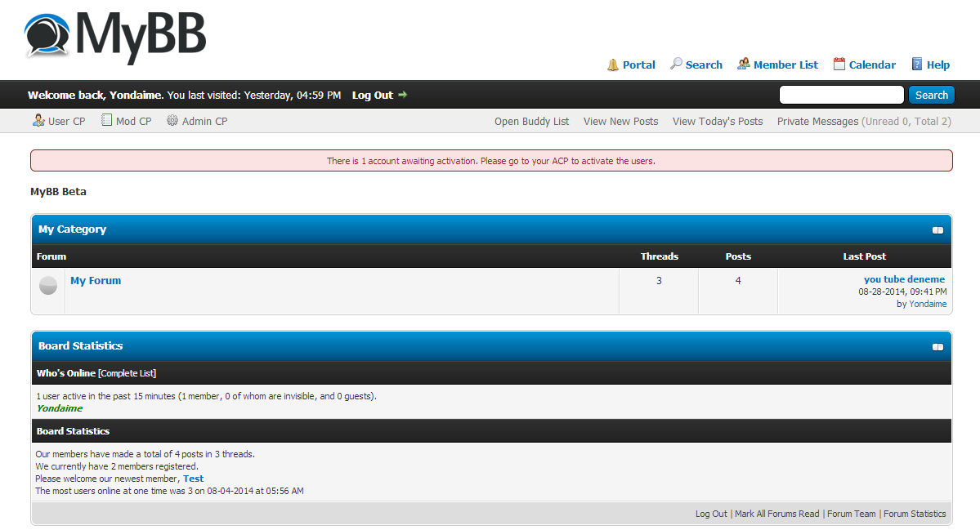This screenshot has height=530, width=980.
Task: Click the MyBB Beta breadcrumb
Action: [58, 192]
